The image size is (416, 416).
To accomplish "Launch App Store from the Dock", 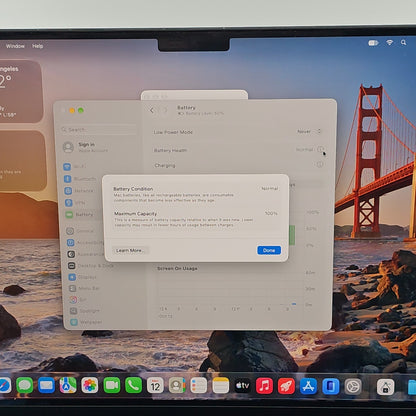I will click(308, 386).
